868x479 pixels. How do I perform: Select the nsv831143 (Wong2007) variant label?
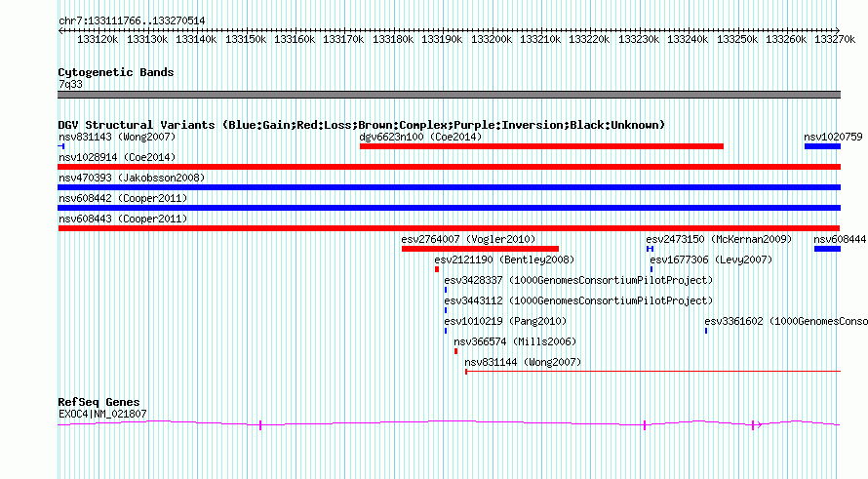pos(117,137)
